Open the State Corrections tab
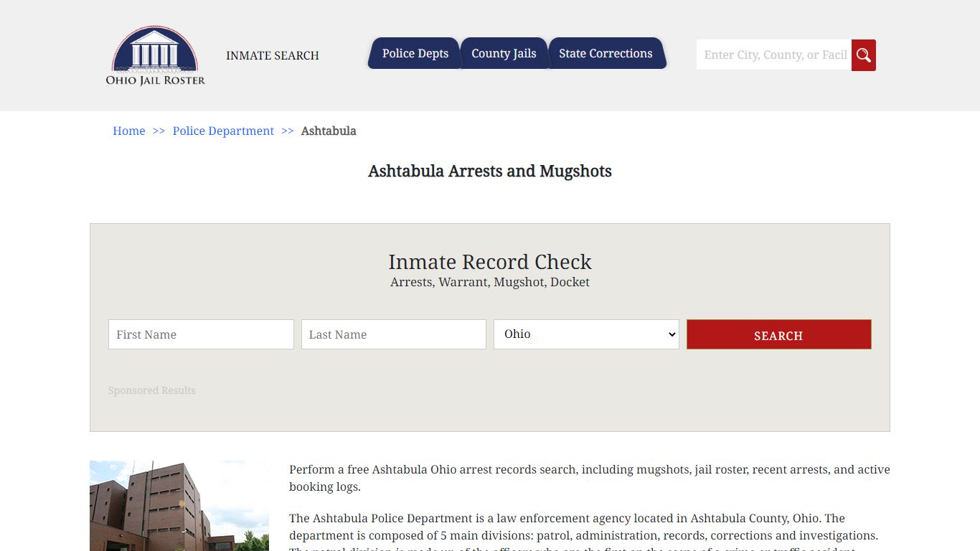The width and height of the screenshot is (980, 551). tap(606, 54)
